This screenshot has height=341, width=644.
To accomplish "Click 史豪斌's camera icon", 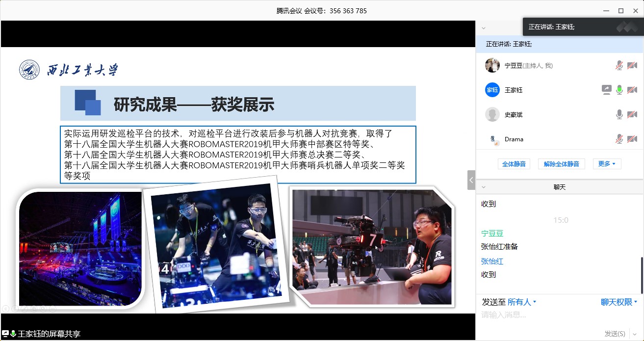I will 632,114.
